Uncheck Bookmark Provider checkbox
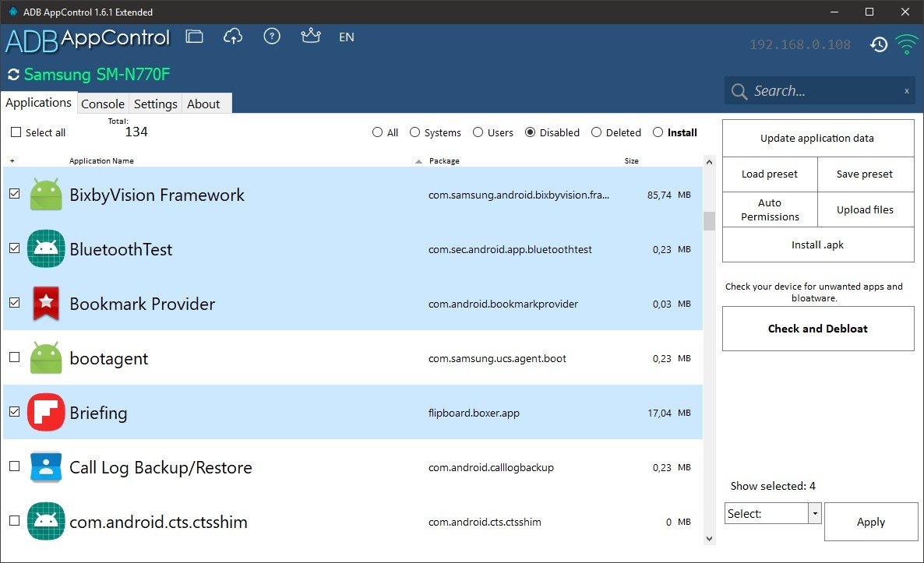Image resolution: width=924 pixels, height=563 pixels. [15, 303]
